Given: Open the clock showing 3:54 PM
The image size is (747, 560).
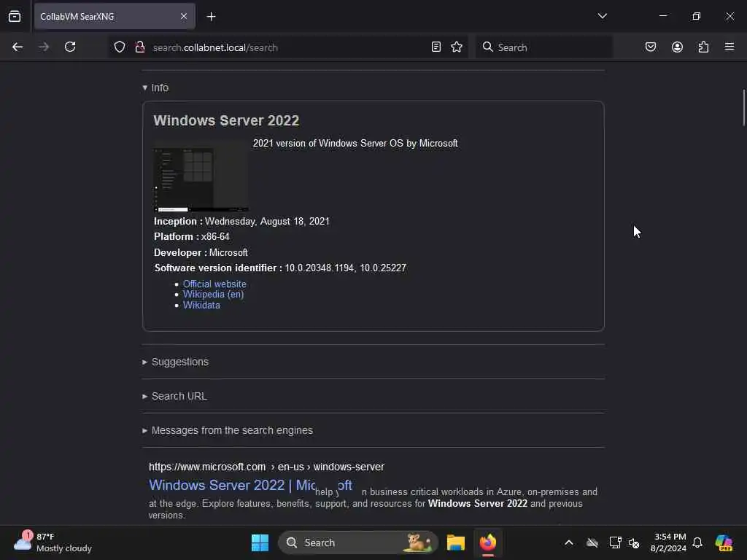Looking at the screenshot, I should 669,542.
